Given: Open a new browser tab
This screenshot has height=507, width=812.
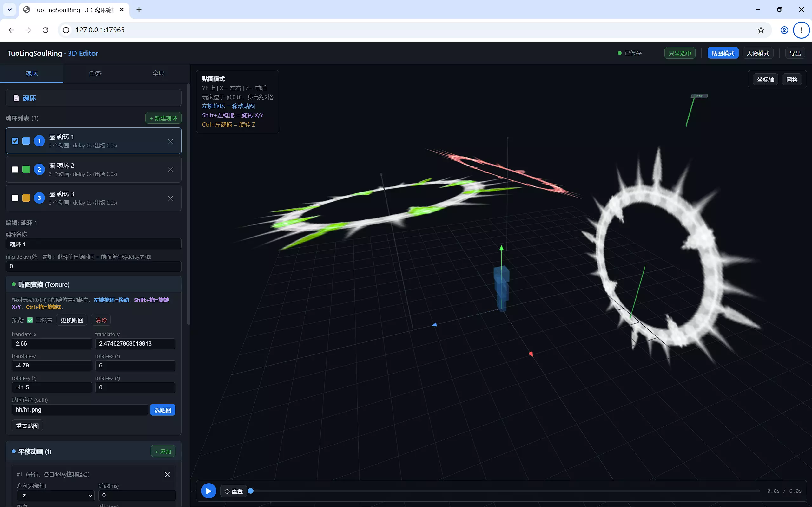Looking at the screenshot, I should (x=139, y=10).
